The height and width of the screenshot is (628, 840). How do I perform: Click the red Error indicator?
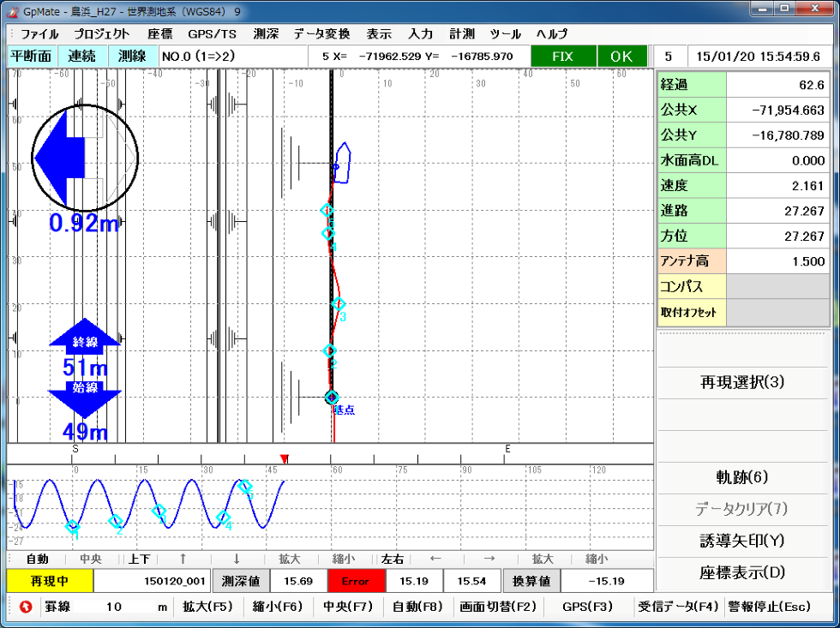(356, 581)
